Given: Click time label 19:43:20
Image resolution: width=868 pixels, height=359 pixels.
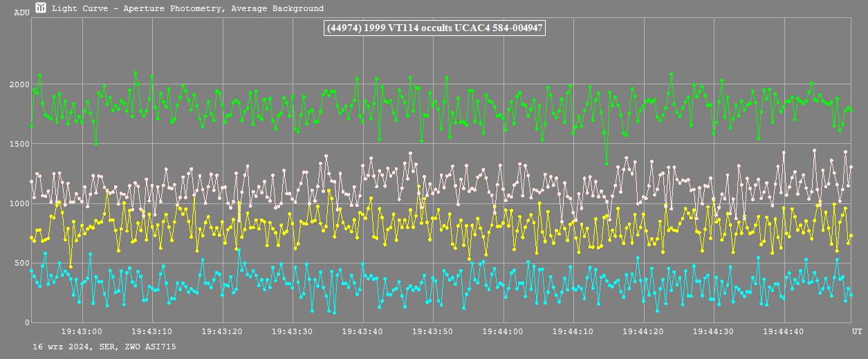Looking at the screenshot, I should [x=223, y=332].
